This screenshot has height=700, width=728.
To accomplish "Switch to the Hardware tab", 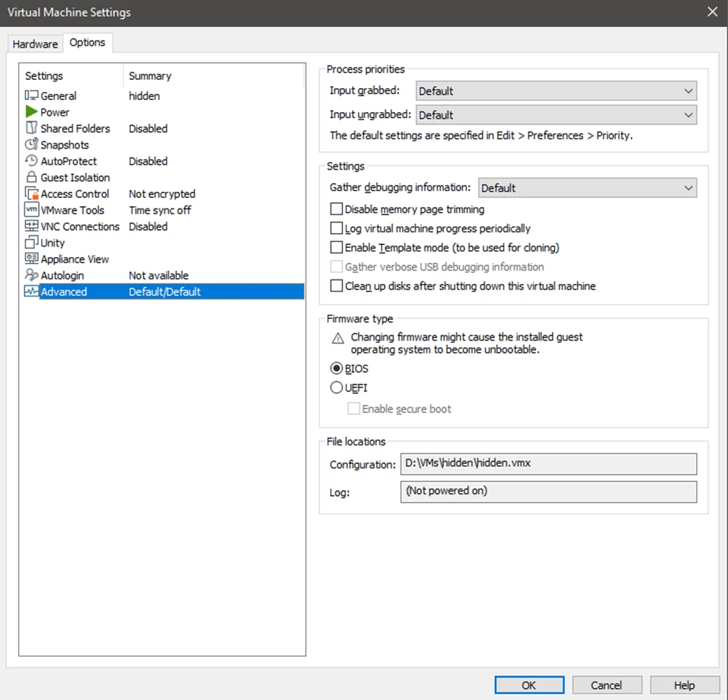I will [35, 44].
